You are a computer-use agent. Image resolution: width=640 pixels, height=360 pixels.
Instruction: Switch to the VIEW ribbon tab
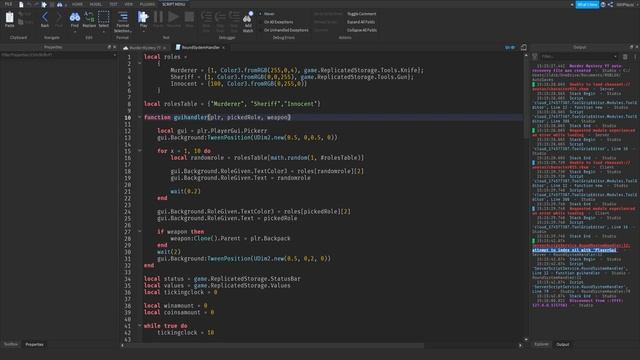click(x=129, y=4)
